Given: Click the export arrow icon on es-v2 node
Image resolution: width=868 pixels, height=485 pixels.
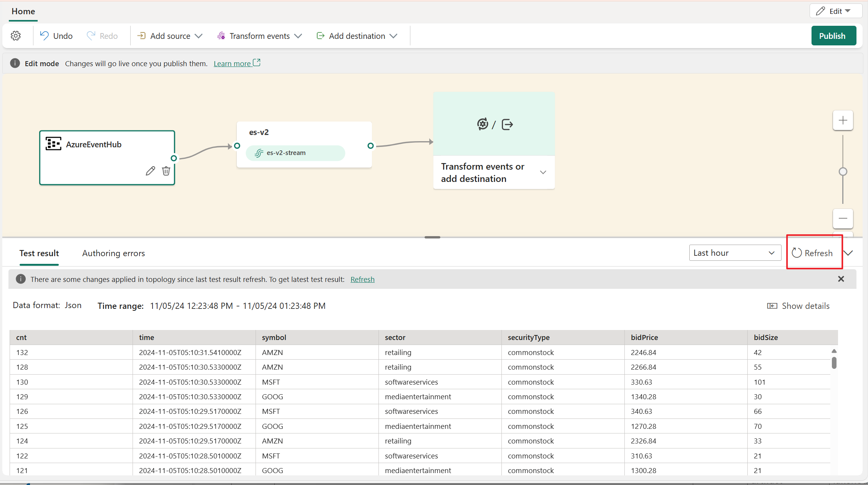Looking at the screenshot, I should coord(507,124).
